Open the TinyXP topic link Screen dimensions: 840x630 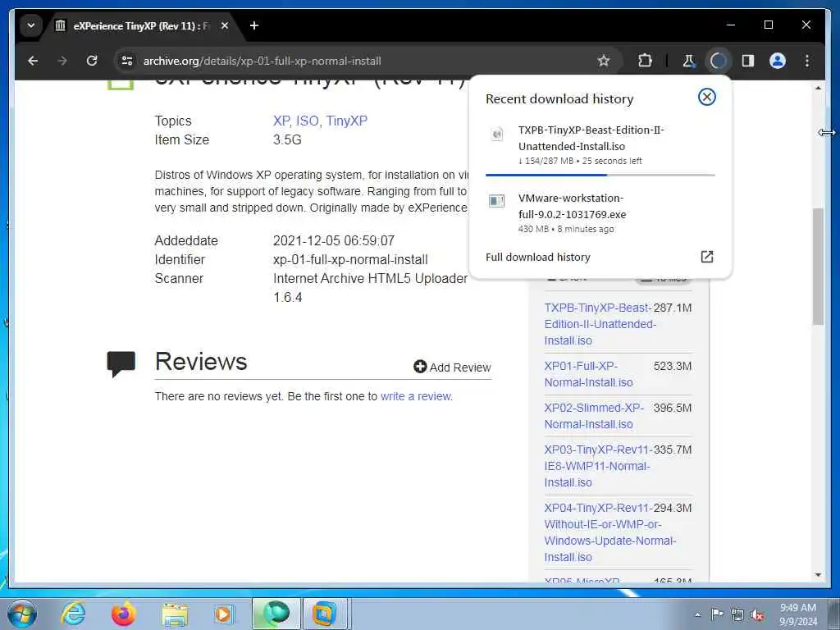click(347, 121)
